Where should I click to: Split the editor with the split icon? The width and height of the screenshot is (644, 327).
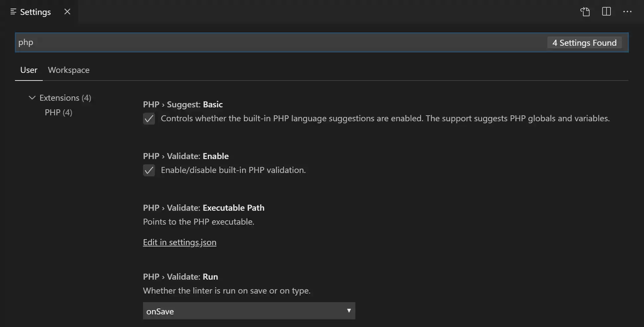[606, 12]
